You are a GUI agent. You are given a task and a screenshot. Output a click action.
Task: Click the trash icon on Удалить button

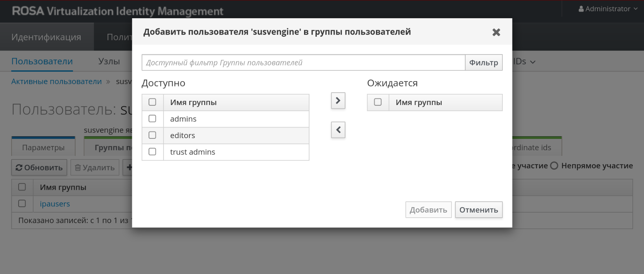tap(78, 168)
